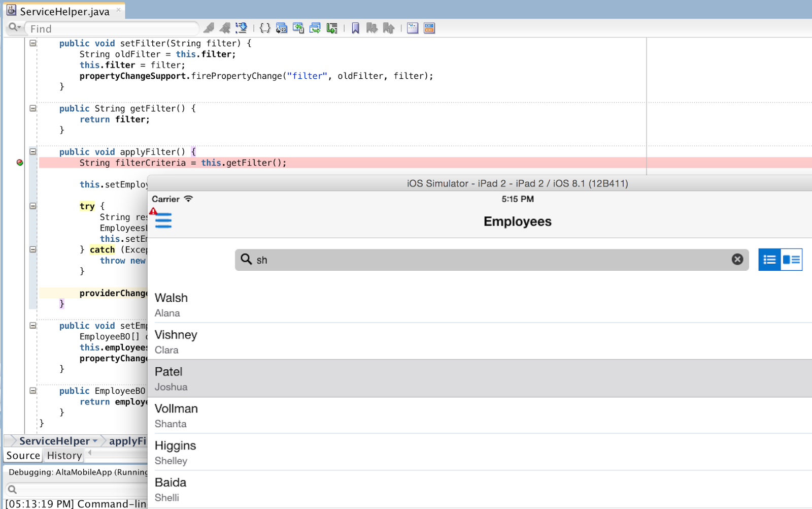Click the Wi-Fi status icon in simulator
Image resolution: width=812 pixels, height=509 pixels.
pyautogui.click(x=188, y=199)
